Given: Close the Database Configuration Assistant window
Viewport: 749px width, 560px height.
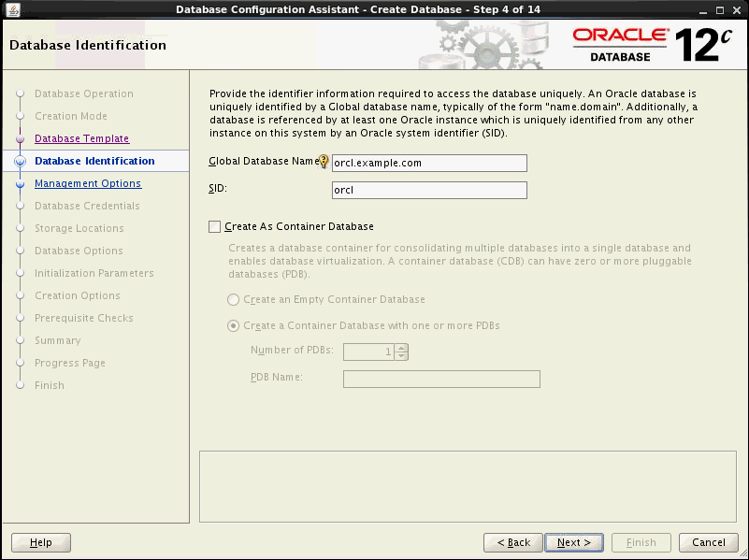Looking at the screenshot, I should (737, 10).
